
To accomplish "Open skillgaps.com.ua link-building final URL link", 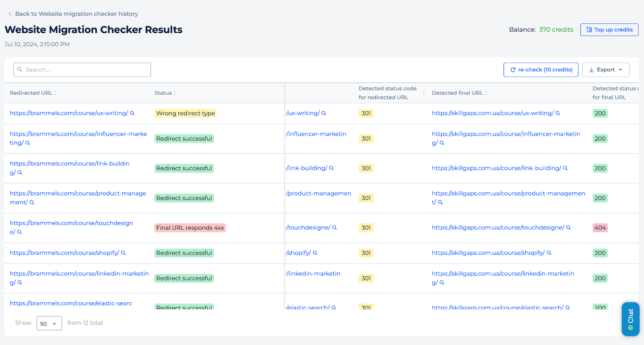I will [x=496, y=168].
